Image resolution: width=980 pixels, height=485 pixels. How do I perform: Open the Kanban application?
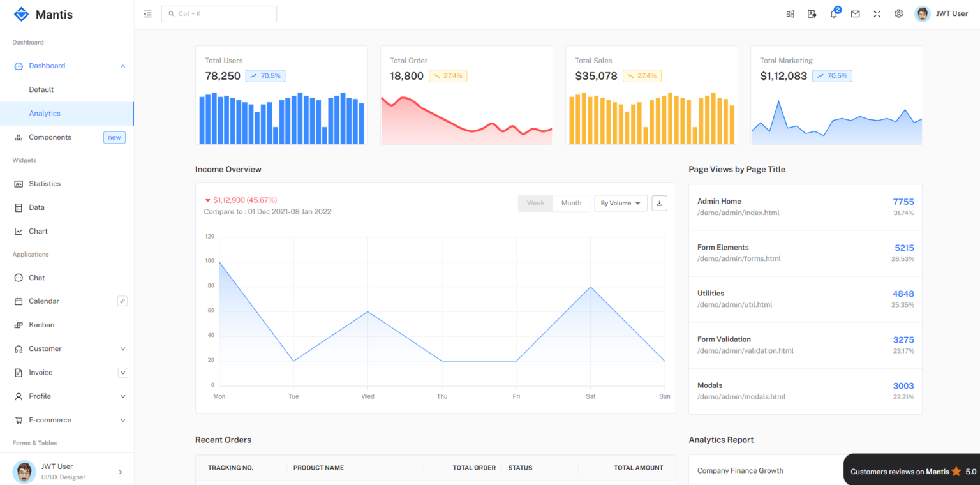pyautogui.click(x=41, y=325)
